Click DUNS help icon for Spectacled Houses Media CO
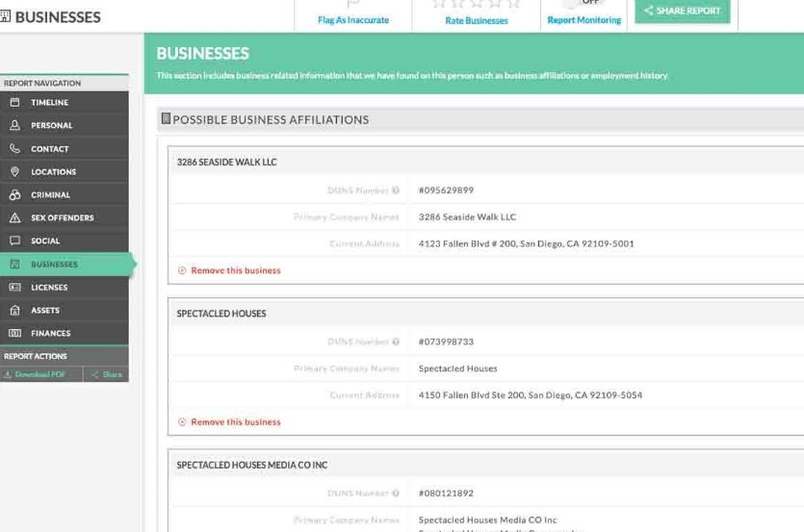Image resolution: width=804 pixels, height=532 pixels. pos(396,494)
